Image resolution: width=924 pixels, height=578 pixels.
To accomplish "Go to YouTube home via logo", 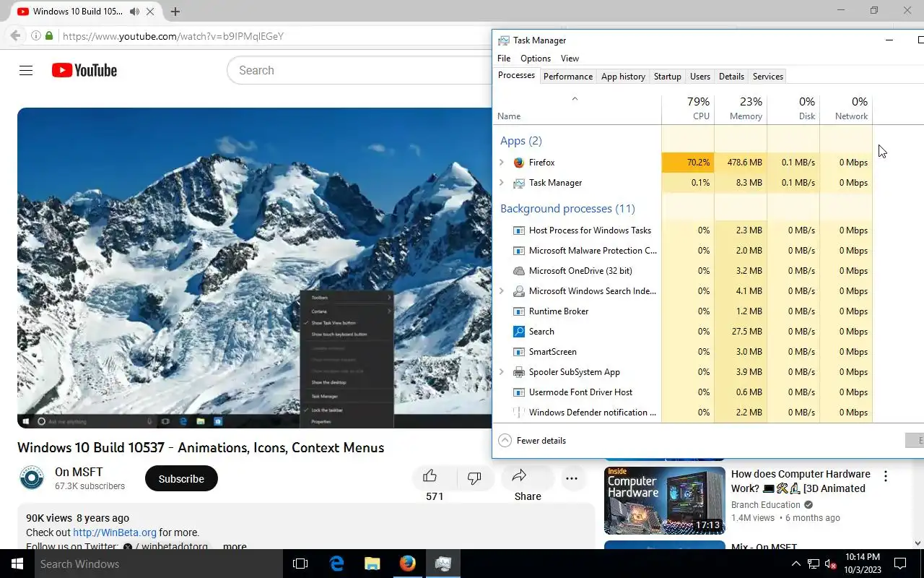I will coord(84,70).
